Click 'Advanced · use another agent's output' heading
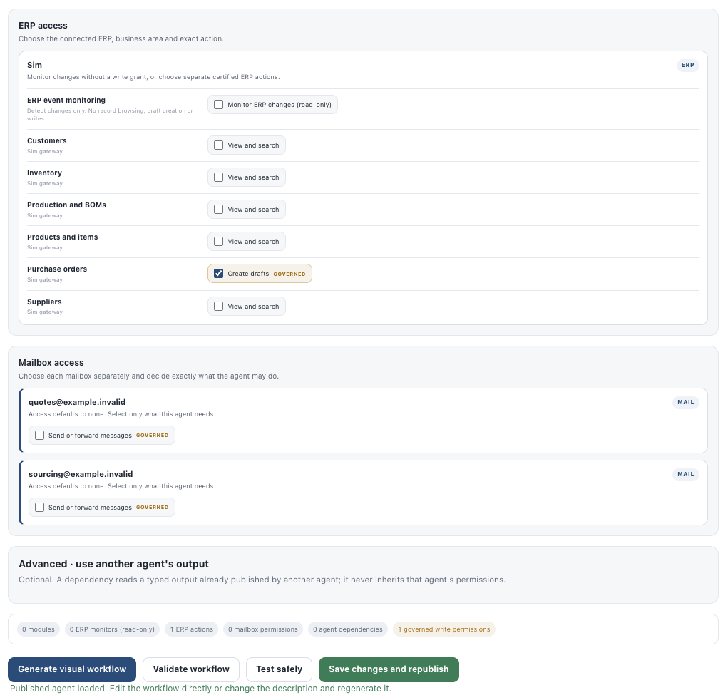 pos(114,564)
